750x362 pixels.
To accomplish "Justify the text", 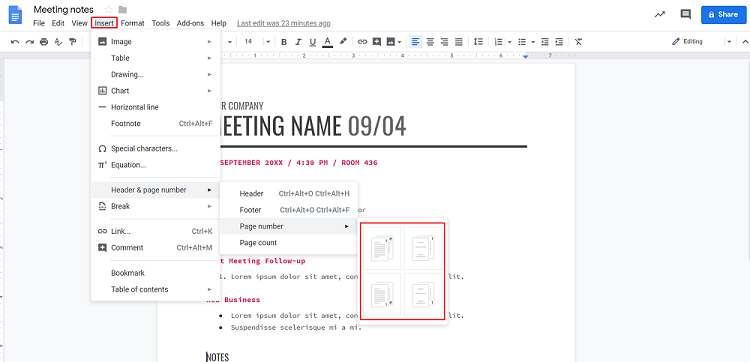I will pos(459,42).
